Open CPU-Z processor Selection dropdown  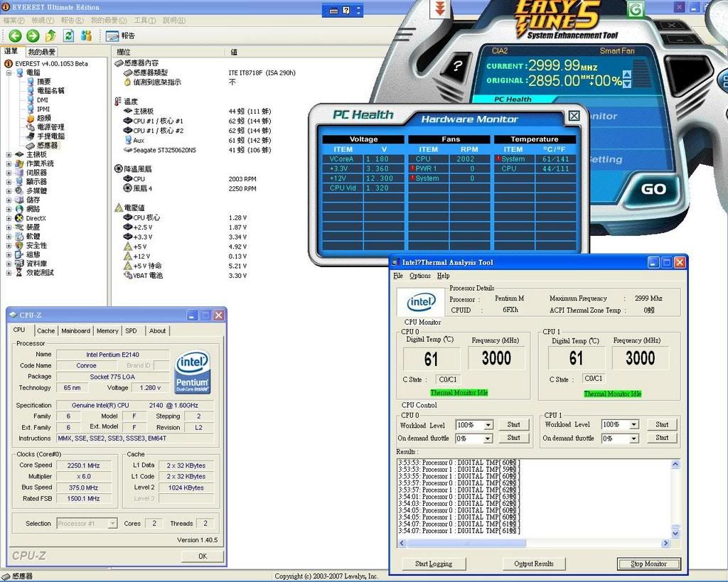click(x=112, y=524)
